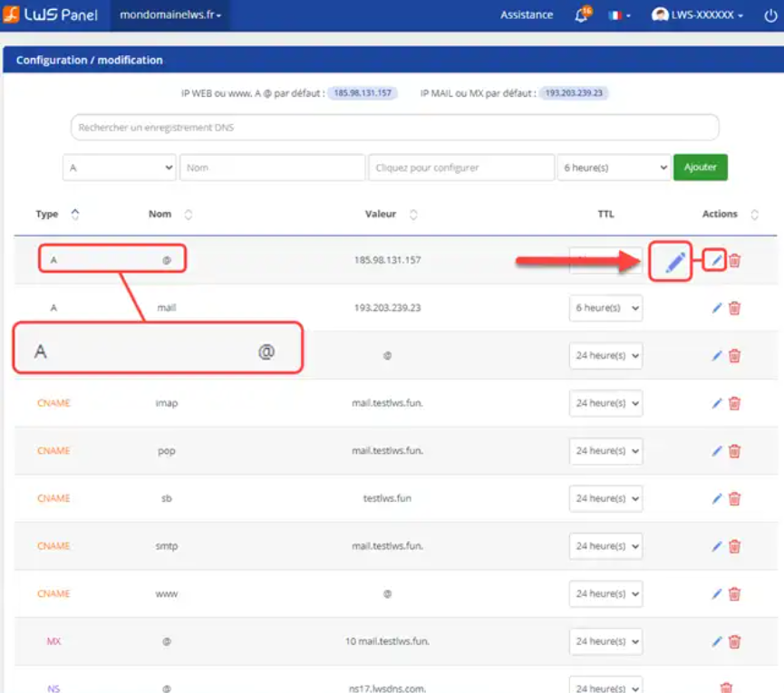
Task: Delete the smtp CNAME record
Action: coord(732,546)
